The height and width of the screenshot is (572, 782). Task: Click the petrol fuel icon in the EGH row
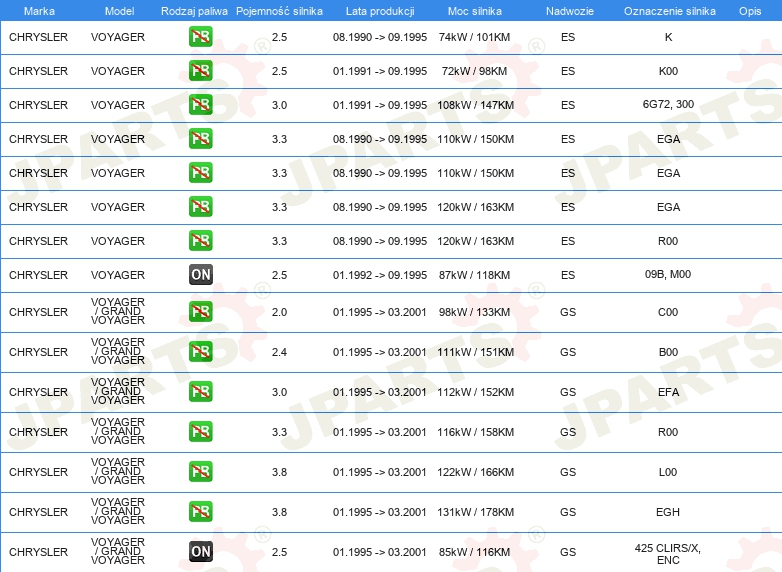pos(200,512)
